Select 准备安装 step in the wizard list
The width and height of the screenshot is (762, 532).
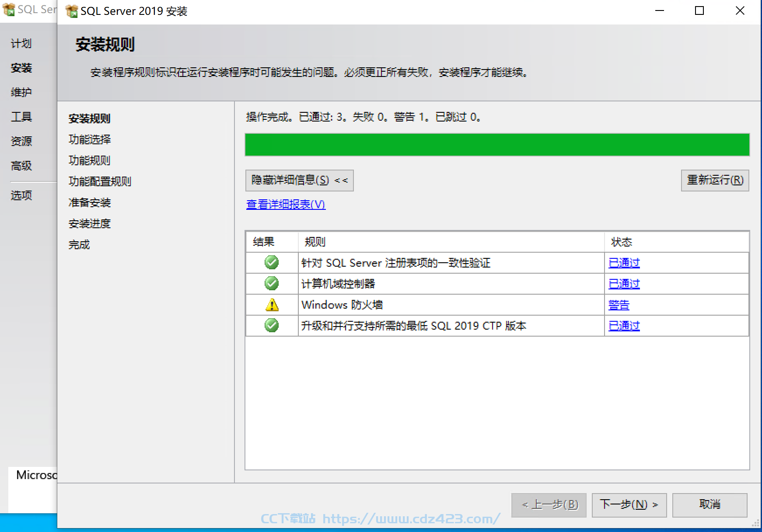[x=90, y=202]
